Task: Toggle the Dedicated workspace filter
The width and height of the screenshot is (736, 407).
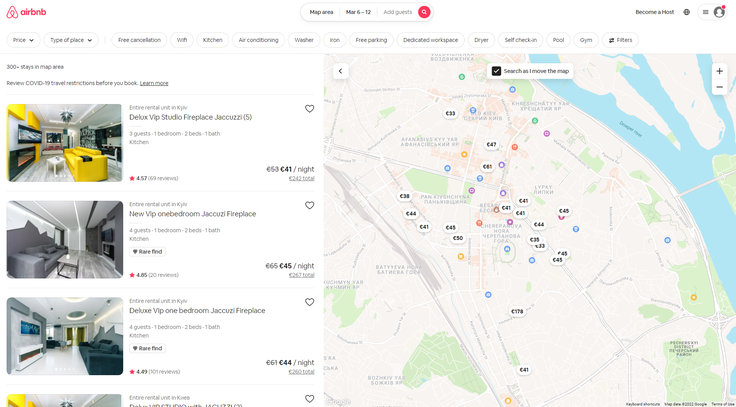Action: (430, 40)
